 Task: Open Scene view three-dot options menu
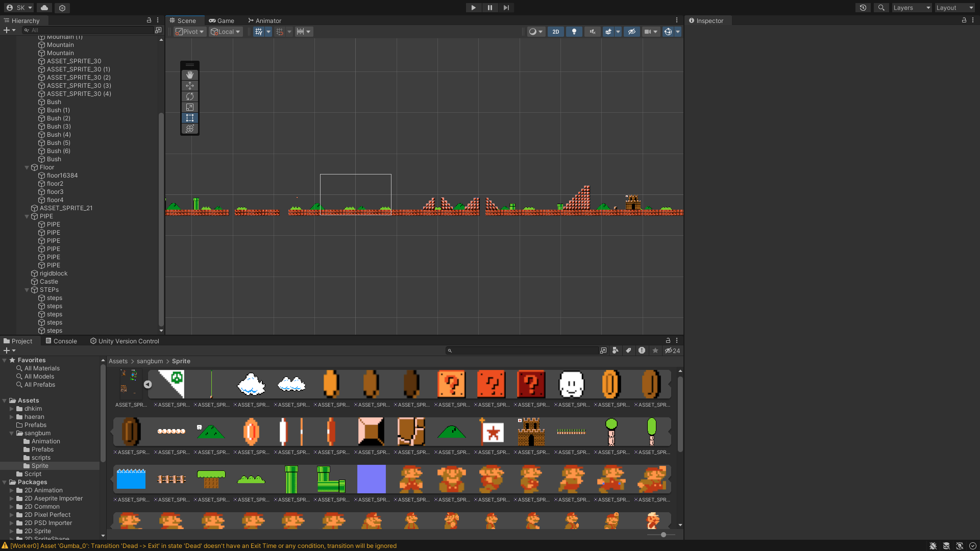(x=677, y=20)
